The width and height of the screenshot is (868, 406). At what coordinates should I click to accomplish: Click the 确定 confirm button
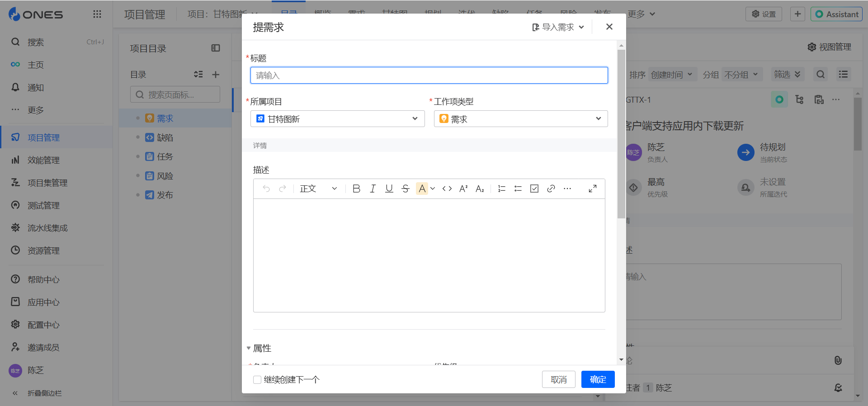(598, 380)
